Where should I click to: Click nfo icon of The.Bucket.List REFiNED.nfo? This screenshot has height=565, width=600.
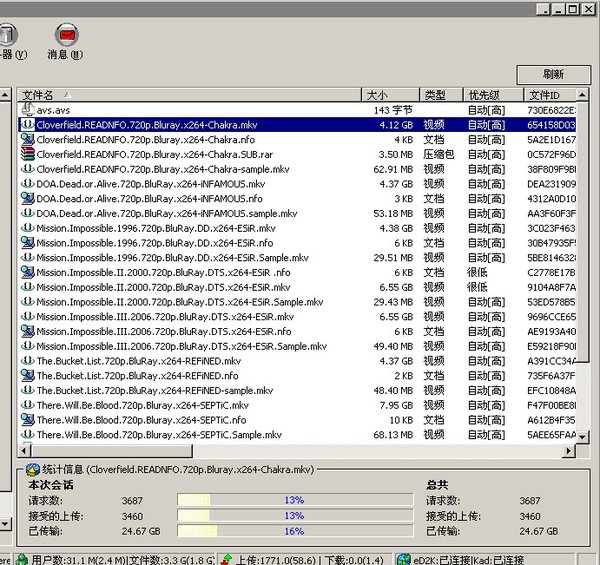tap(28, 375)
